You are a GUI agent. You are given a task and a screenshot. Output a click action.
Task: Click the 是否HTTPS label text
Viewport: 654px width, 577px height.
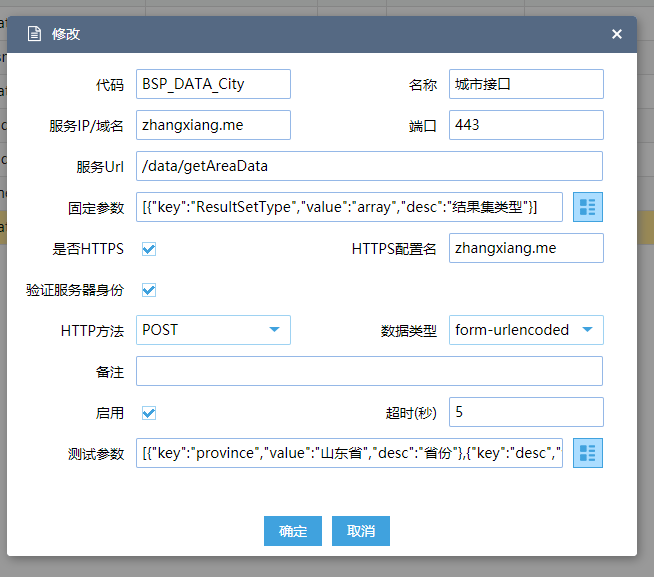click(88, 249)
